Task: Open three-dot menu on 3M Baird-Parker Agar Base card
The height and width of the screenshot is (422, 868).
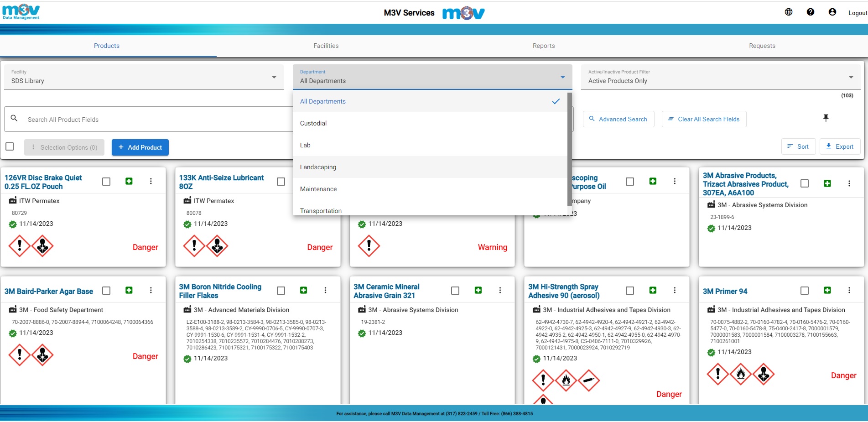Action: pyautogui.click(x=151, y=290)
